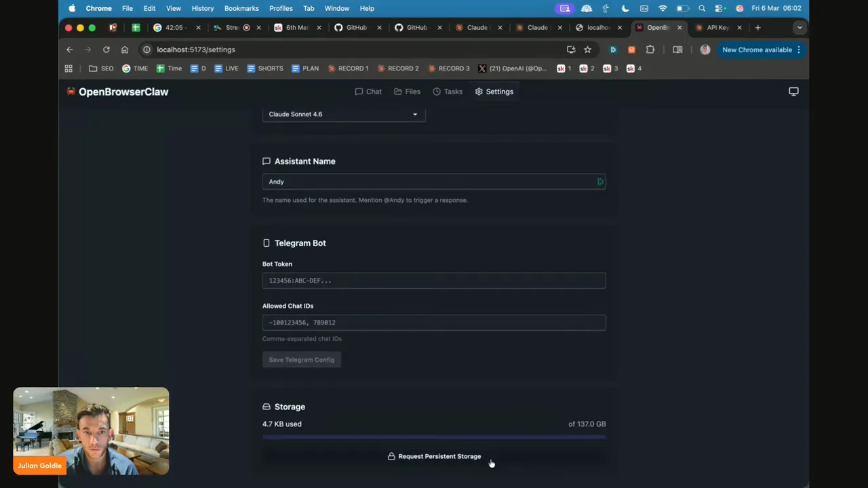Open the RECORD 3 bookmark

[x=448, y=68]
